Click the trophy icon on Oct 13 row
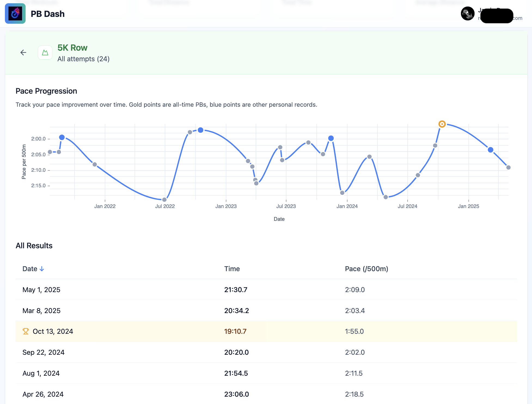This screenshot has width=532, height=404. pyautogui.click(x=26, y=331)
